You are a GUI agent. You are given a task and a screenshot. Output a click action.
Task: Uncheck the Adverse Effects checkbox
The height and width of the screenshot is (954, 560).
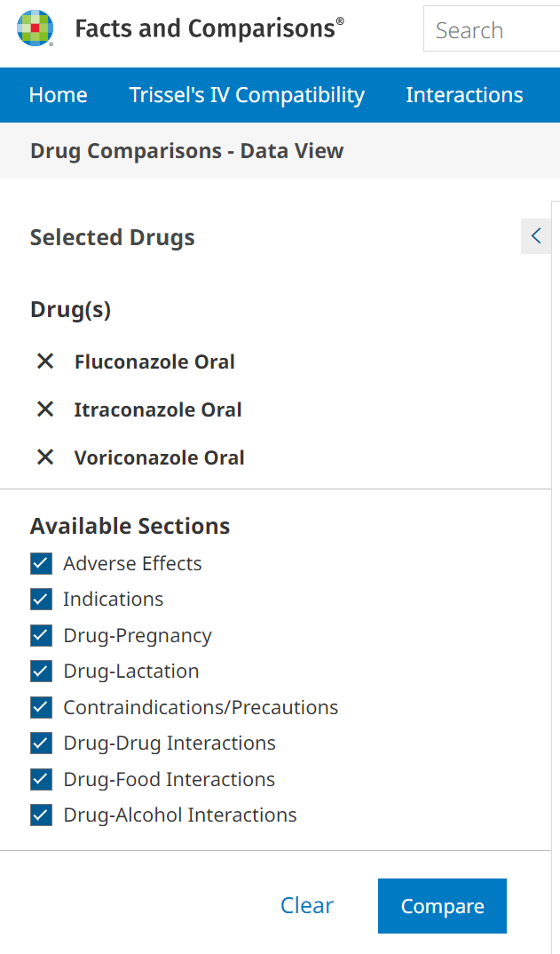coord(42,564)
